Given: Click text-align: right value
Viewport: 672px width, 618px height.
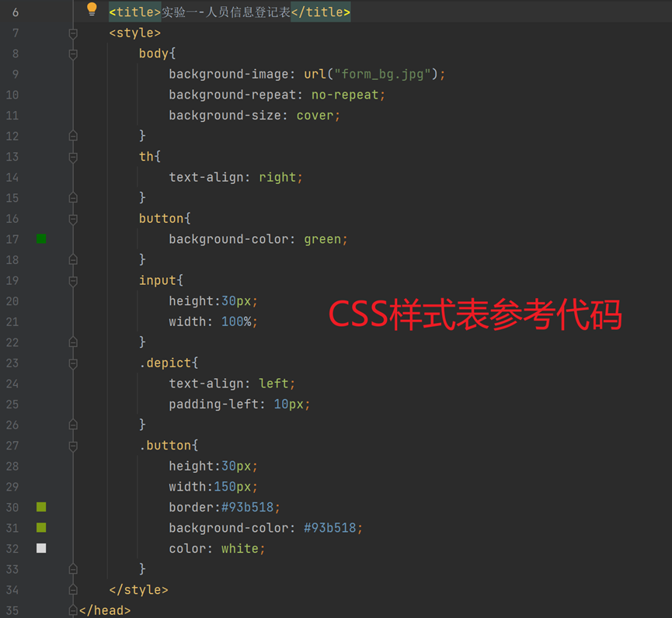Looking at the screenshot, I should click(x=277, y=177).
